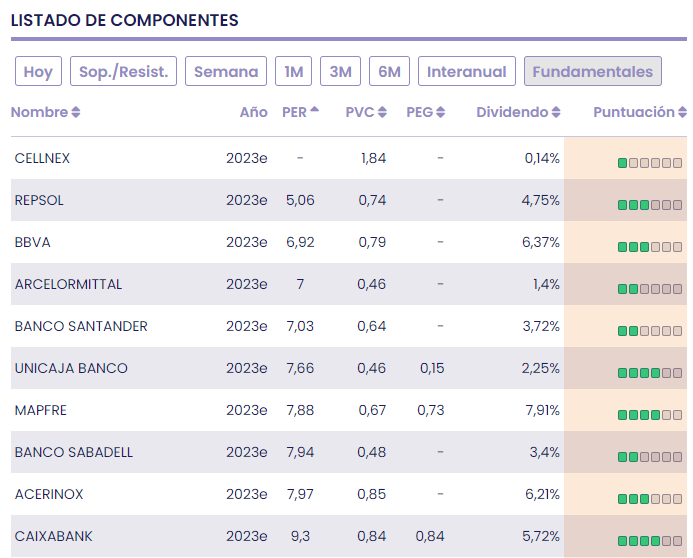Switch to the Hoy tab
Image resolution: width=693 pixels, height=558 pixels.
click(38, 72)
